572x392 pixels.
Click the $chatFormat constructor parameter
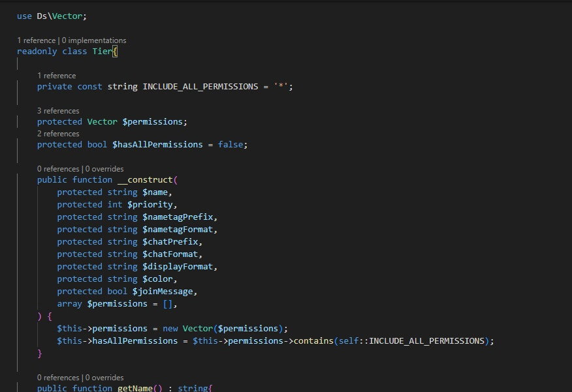coord(172,254)
